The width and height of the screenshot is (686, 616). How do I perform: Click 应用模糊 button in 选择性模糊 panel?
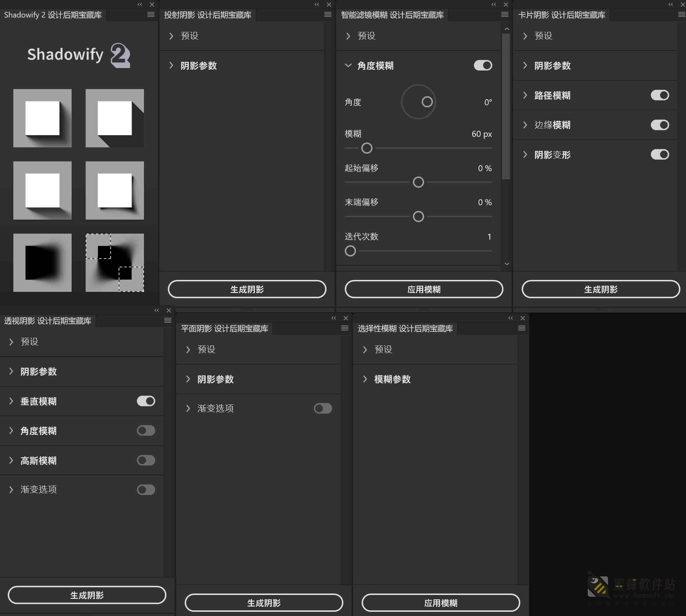[441, 603]
